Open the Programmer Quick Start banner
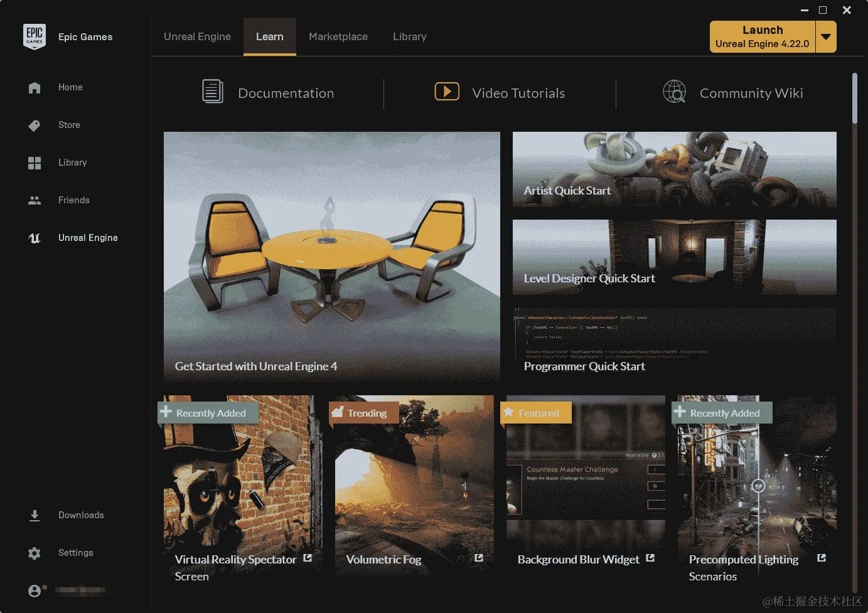The width and height of the screenshot is (868, 613). [675, 344]
